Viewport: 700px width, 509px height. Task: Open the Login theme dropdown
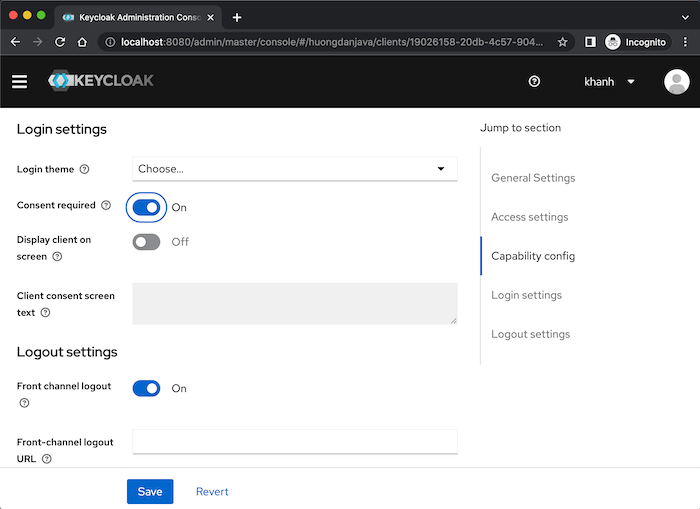tap(295, 169)
